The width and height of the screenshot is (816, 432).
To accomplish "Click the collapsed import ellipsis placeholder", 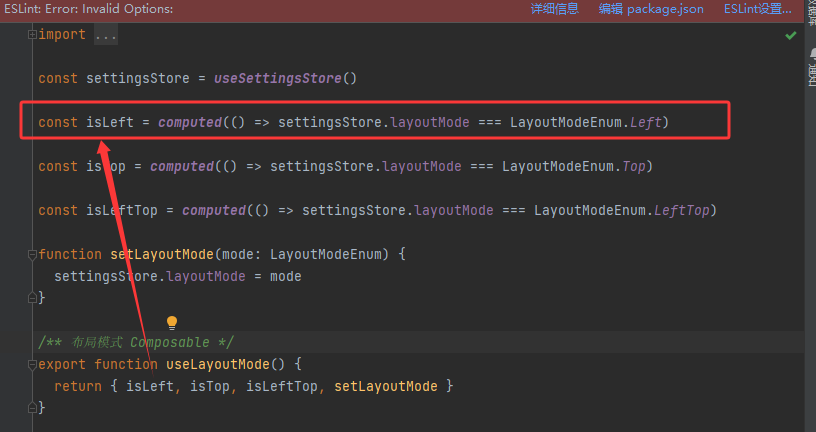I will coord(106,35).
